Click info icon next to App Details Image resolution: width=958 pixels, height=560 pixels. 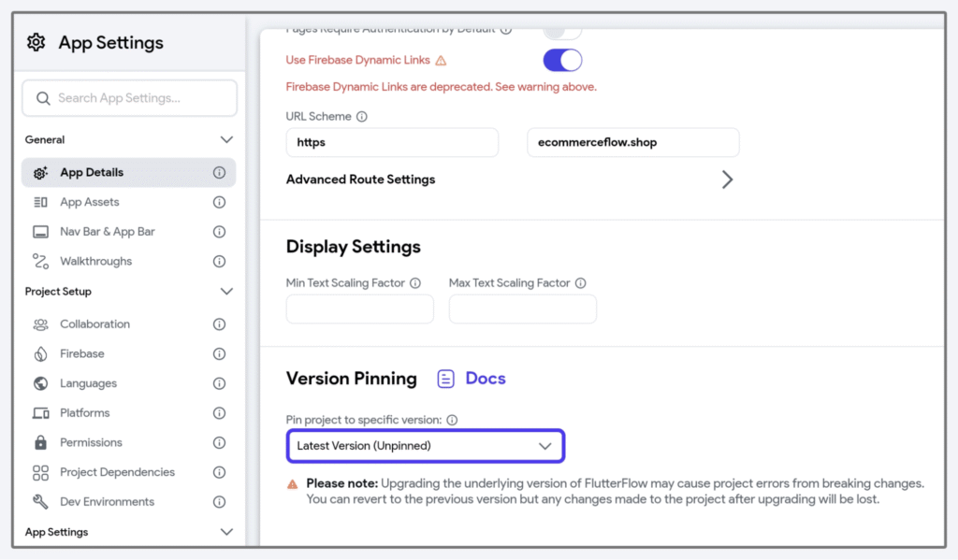[219, 173]
